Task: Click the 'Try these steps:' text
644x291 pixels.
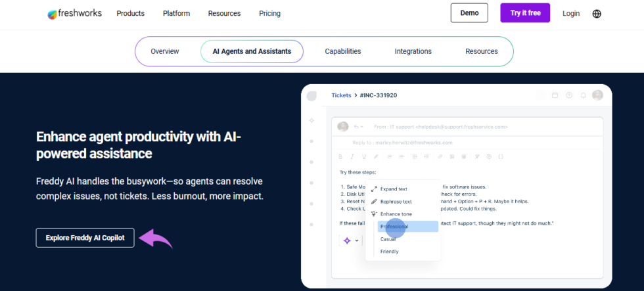Action: coord(357,172)
